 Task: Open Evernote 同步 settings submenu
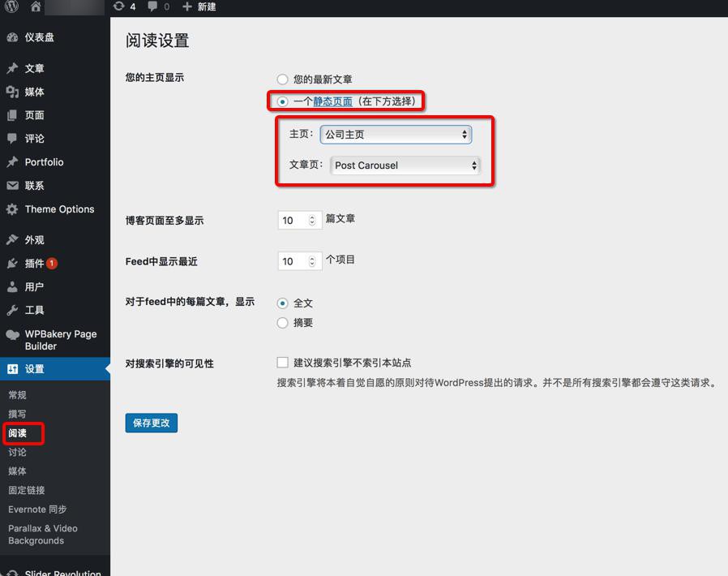(x=37, y=509)
